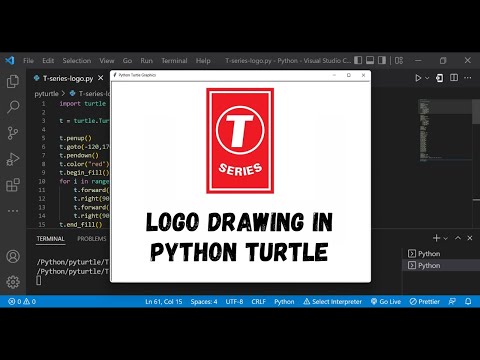Click the Prettier status bar item
480x360 pixels.
point(425,302)
